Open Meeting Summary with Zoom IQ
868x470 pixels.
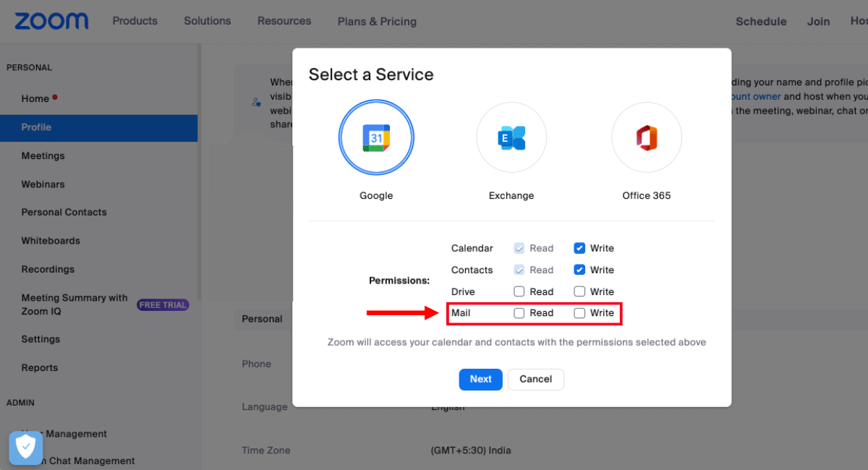click(75, 304)
